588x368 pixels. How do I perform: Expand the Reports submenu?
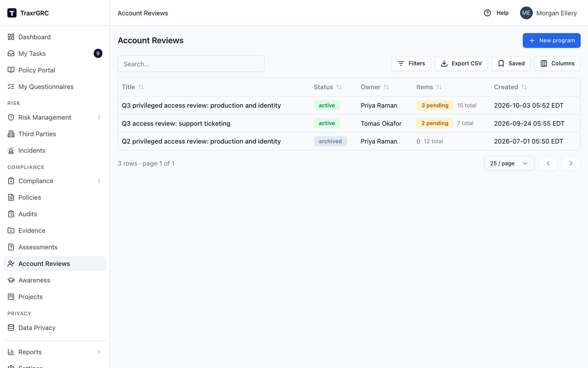tap(99, 352)
